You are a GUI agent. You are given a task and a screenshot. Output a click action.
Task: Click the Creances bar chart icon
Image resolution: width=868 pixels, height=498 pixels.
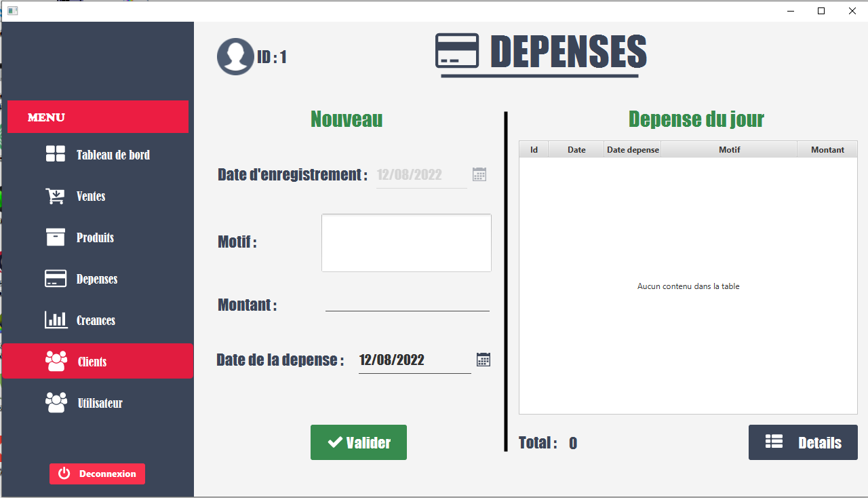56,320
